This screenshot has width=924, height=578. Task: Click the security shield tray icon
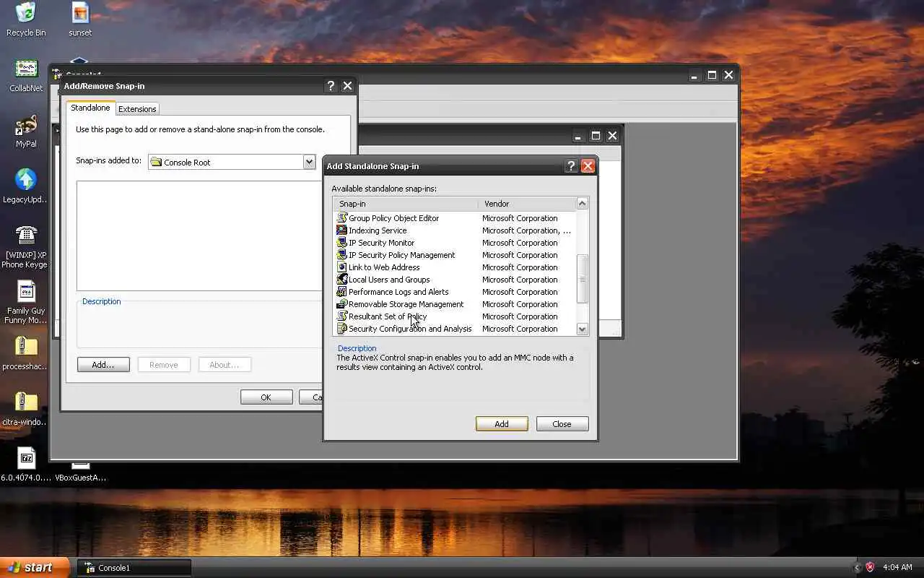point(870,567)
